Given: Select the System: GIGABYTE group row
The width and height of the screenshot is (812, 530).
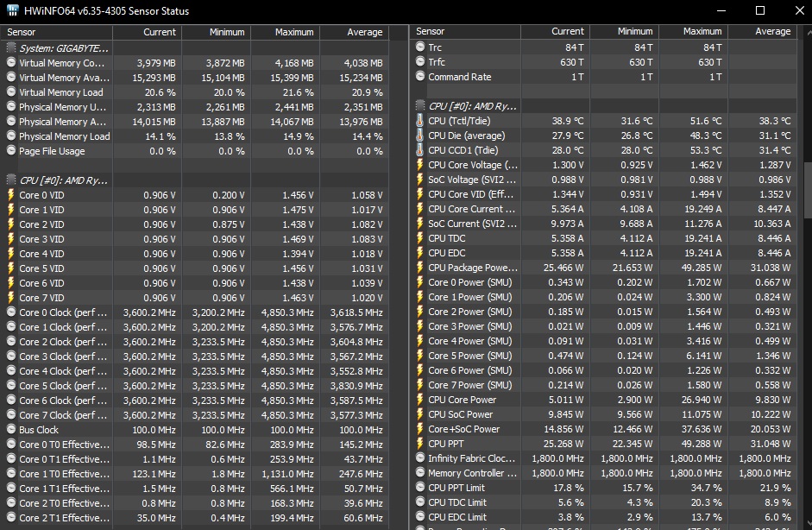Looking at the screenshot, I should pyautogui.click(x=195, y=48).
